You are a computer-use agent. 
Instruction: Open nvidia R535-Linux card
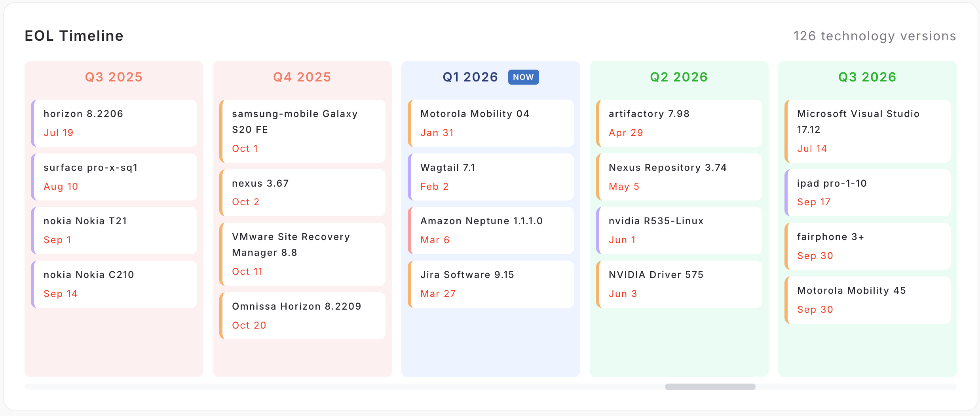click(x=679, y=231)
